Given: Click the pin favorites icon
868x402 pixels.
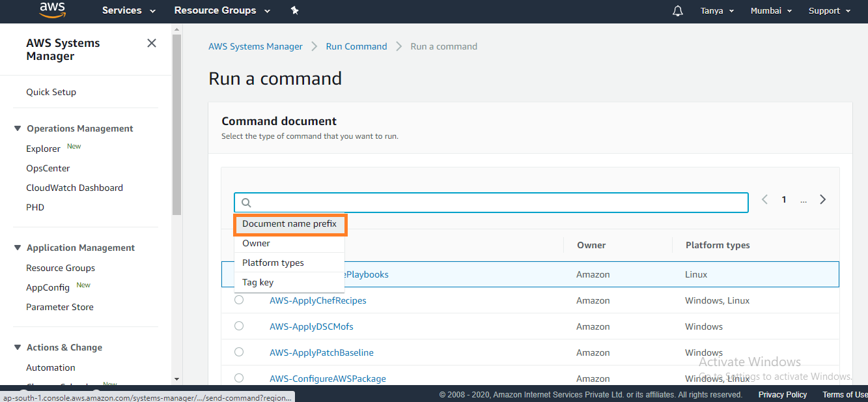Looking at the screenshot, I should click(x=294, y=10).
